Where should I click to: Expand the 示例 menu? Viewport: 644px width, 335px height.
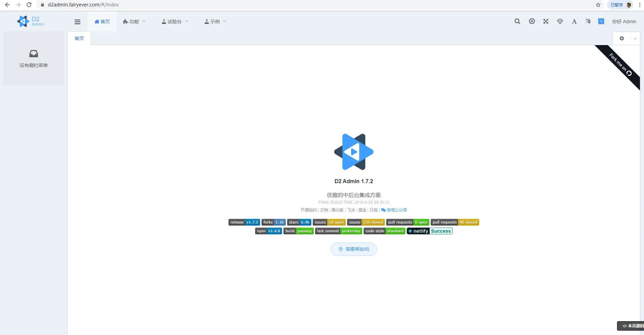coord(215,22)
